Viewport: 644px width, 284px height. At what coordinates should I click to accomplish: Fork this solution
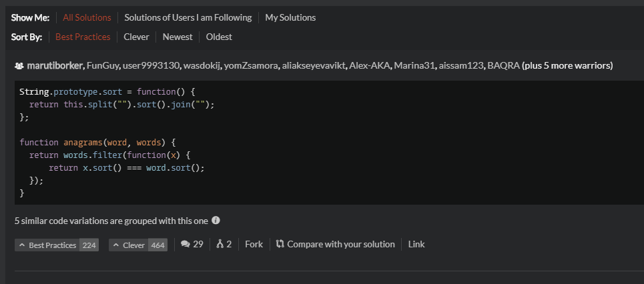pos(254,244)
